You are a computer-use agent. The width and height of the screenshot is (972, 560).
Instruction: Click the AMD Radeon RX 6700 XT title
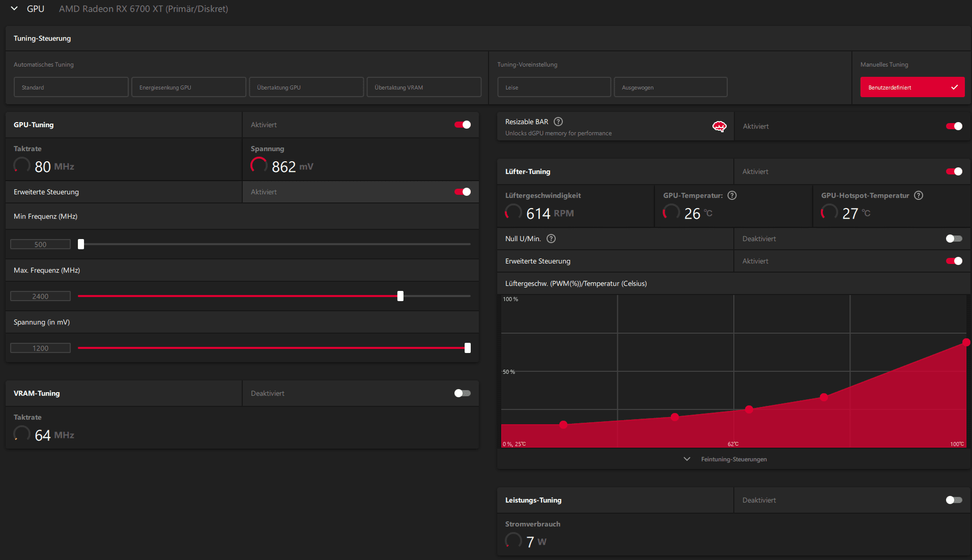tap(144, 9)
